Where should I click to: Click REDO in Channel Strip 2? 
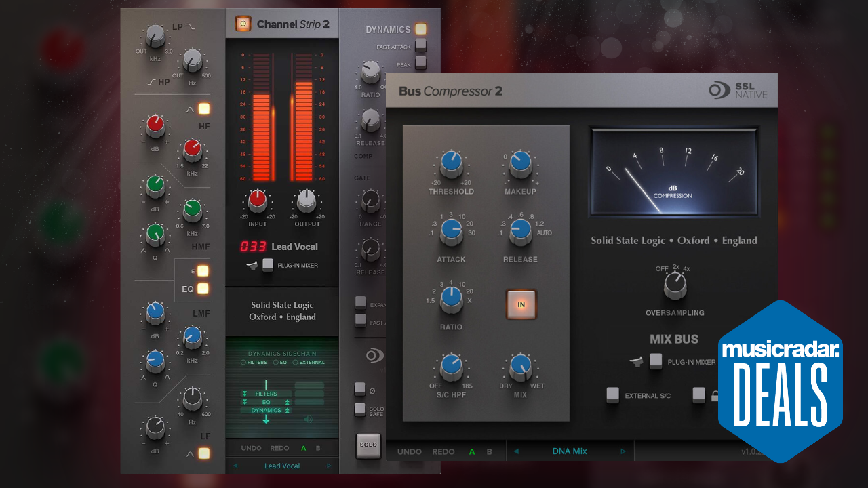279,448
